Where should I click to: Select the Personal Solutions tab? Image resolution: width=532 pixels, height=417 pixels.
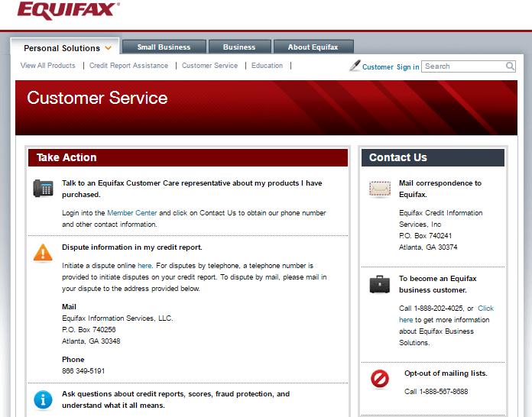click(x=65, y=47)
